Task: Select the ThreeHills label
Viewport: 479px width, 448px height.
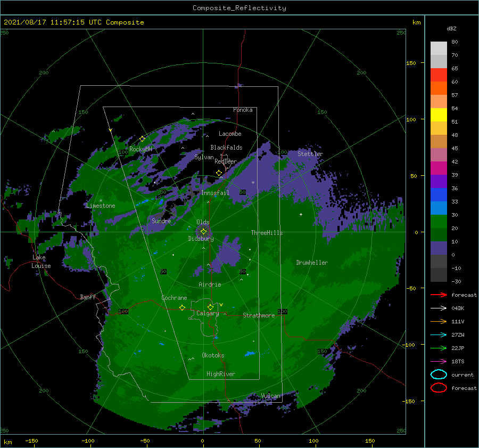Action: coord(267,233)
